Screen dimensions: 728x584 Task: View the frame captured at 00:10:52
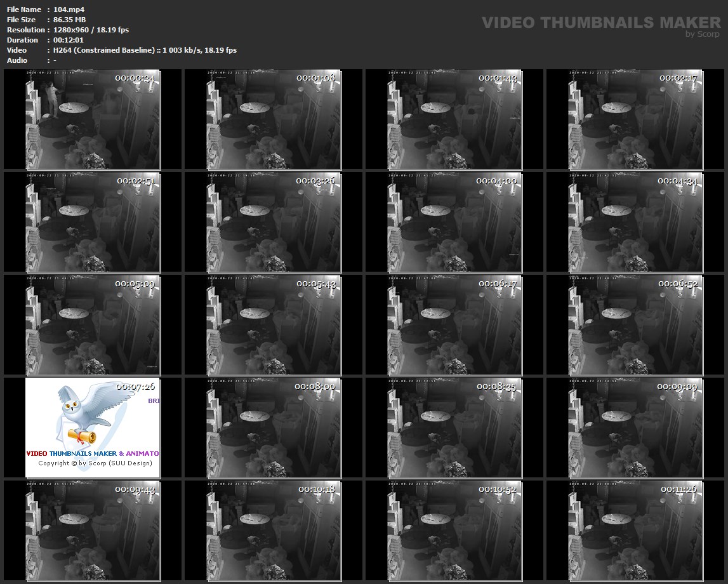pyautogui.click(x=454, y=531)
